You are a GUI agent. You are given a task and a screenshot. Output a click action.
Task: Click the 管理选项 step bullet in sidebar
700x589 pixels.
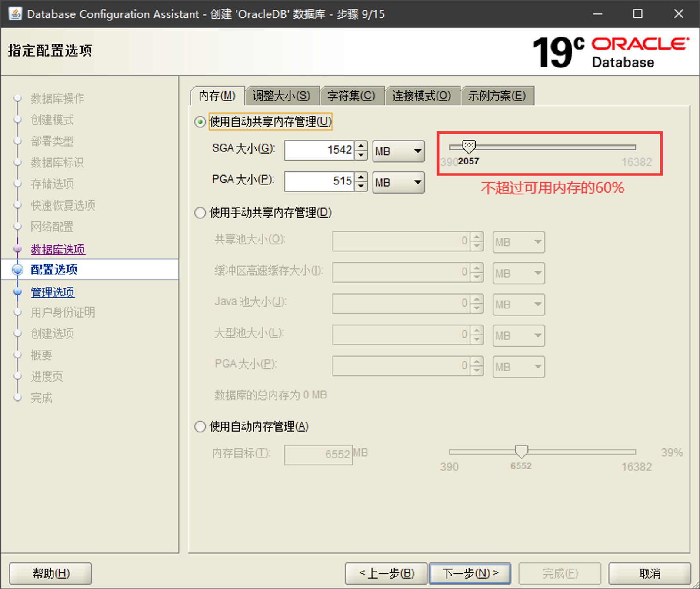tap(18, 292)
